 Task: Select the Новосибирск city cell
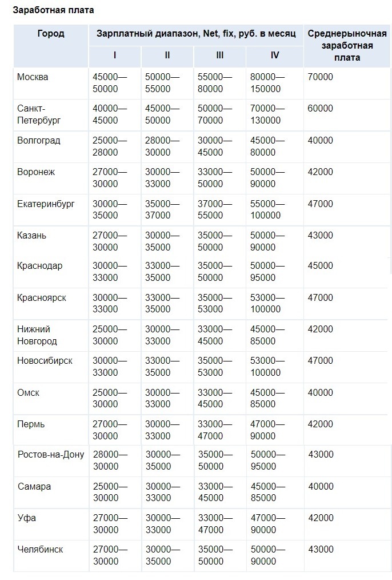click(45, 361)
